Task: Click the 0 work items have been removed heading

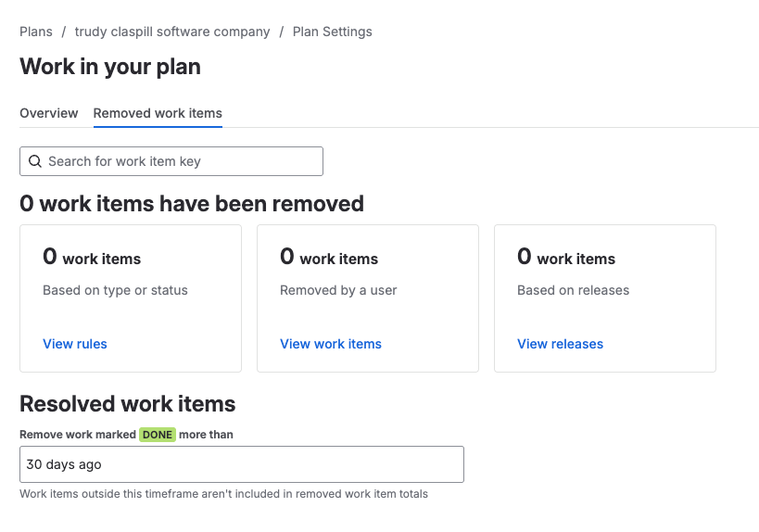Action: coord(192,203)
